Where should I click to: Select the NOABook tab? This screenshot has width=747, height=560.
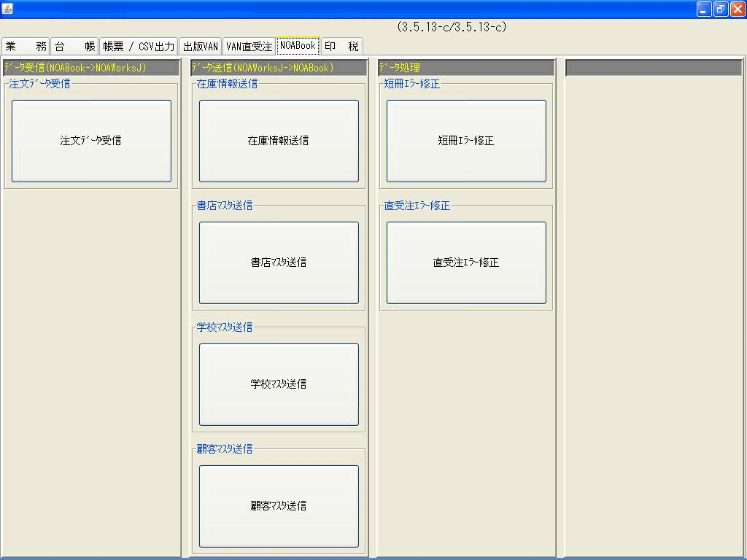pos(298,45)
